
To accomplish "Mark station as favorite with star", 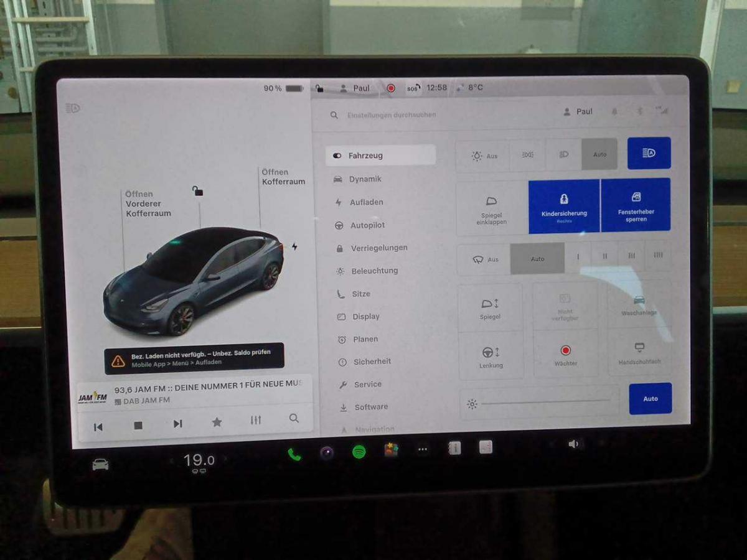I will [x=217, y=422].
